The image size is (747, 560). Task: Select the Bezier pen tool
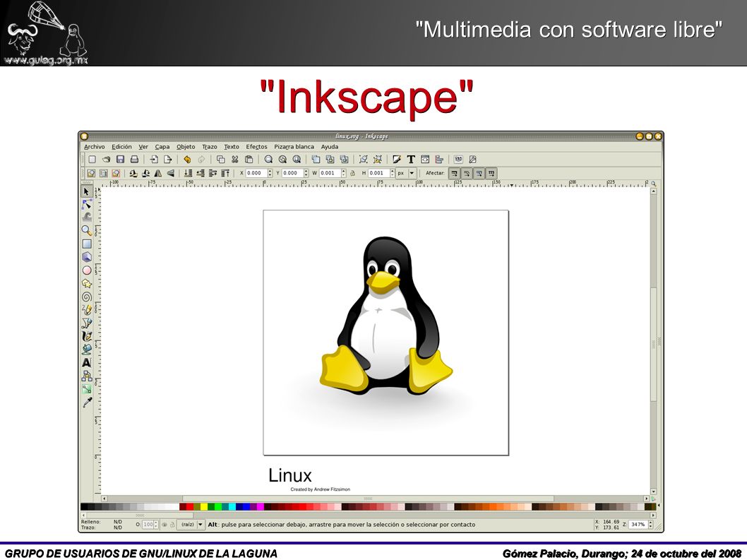click(x=86, y=323)
